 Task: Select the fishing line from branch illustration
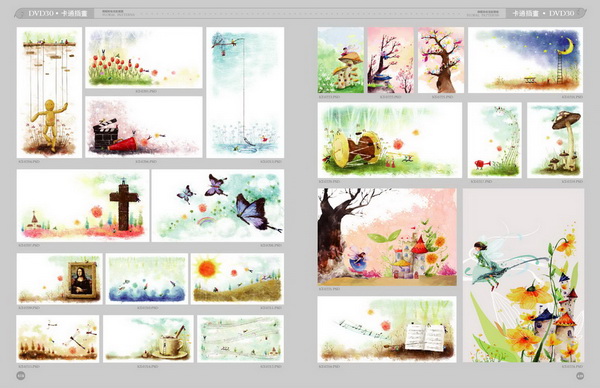tap(245, 92)
